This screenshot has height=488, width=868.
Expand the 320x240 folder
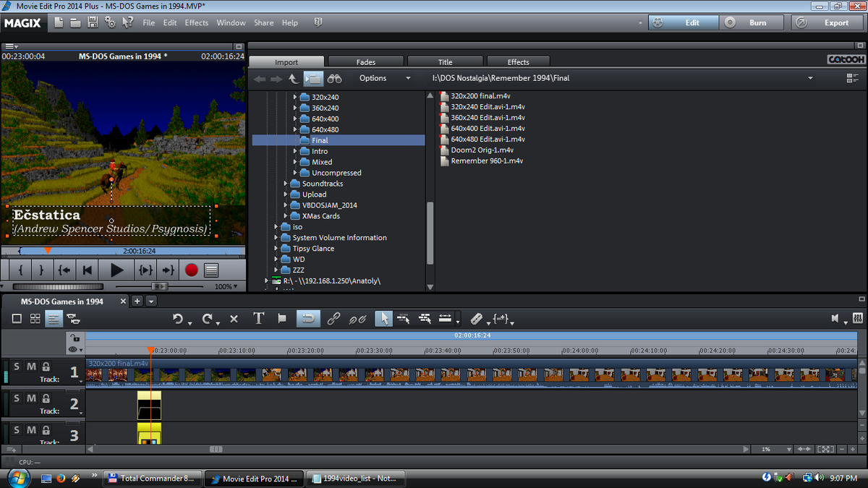pyautogui.click(x=295, y=97)
